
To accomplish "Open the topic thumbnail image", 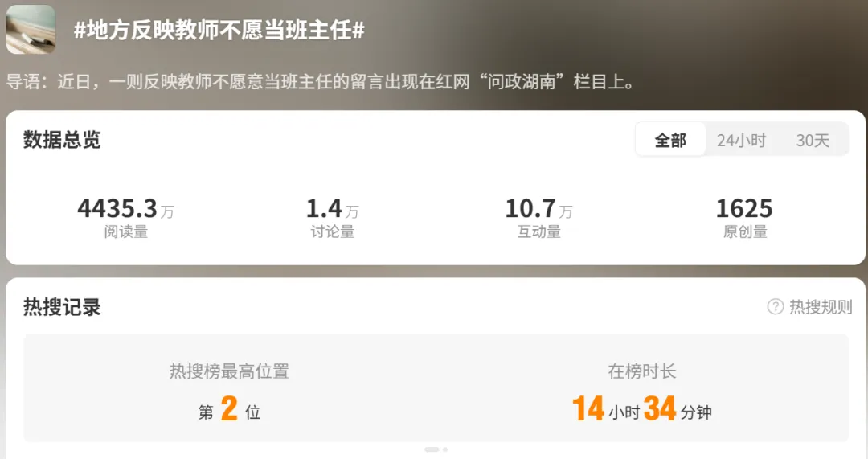I will pos(31,30).
